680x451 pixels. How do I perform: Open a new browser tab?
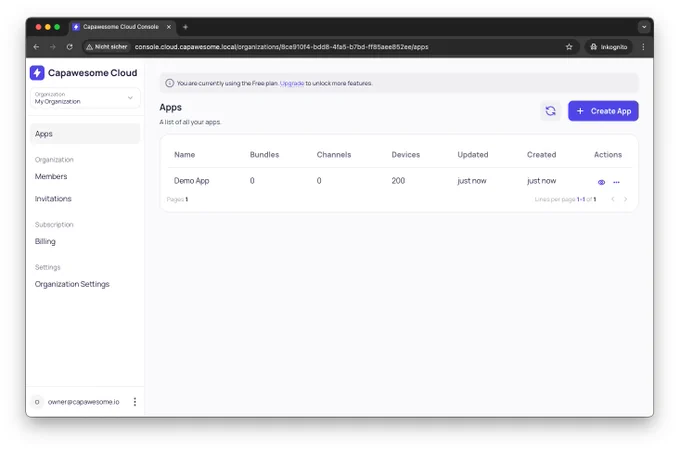(x=185, y=27)
